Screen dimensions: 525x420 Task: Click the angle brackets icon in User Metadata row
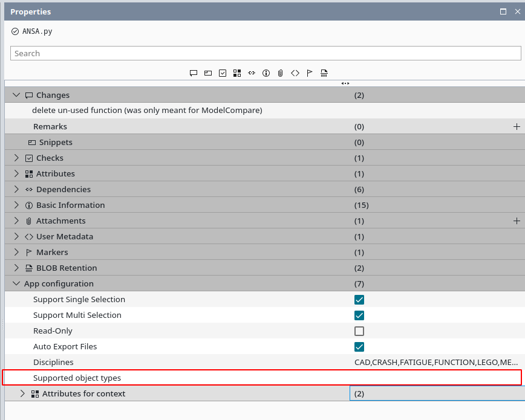(x=29, y=237)
